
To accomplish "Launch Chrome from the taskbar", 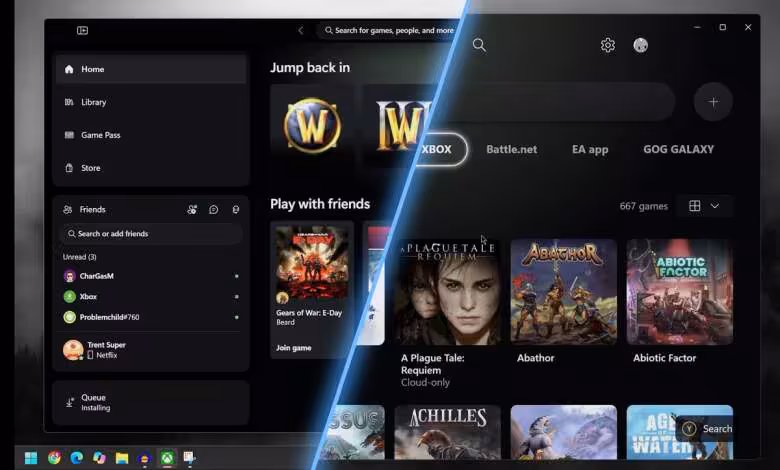I will click(54, 458).
